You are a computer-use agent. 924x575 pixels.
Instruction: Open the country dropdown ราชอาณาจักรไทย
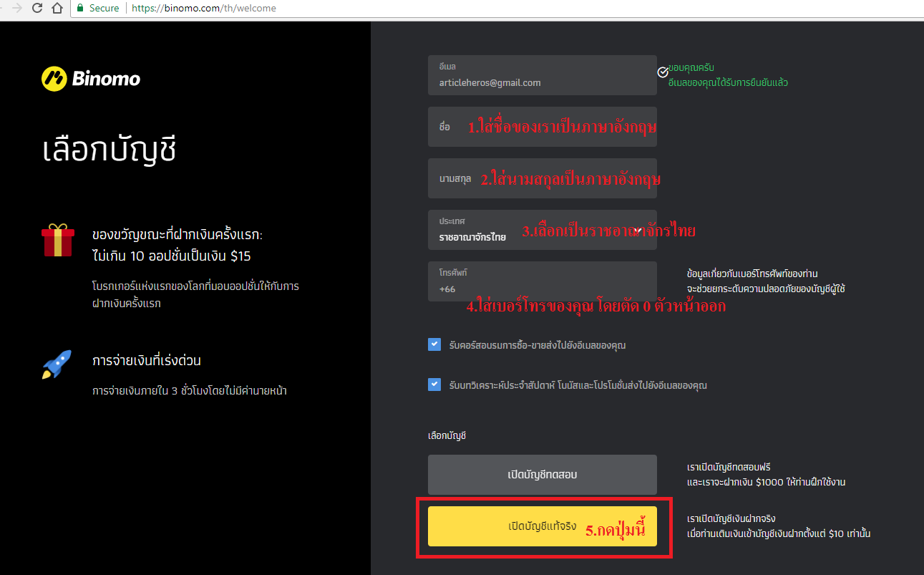(x=543, y=230)
